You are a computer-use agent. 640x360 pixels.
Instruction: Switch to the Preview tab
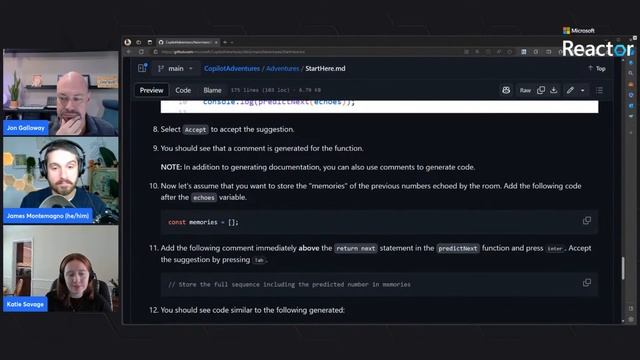[151, 90]
